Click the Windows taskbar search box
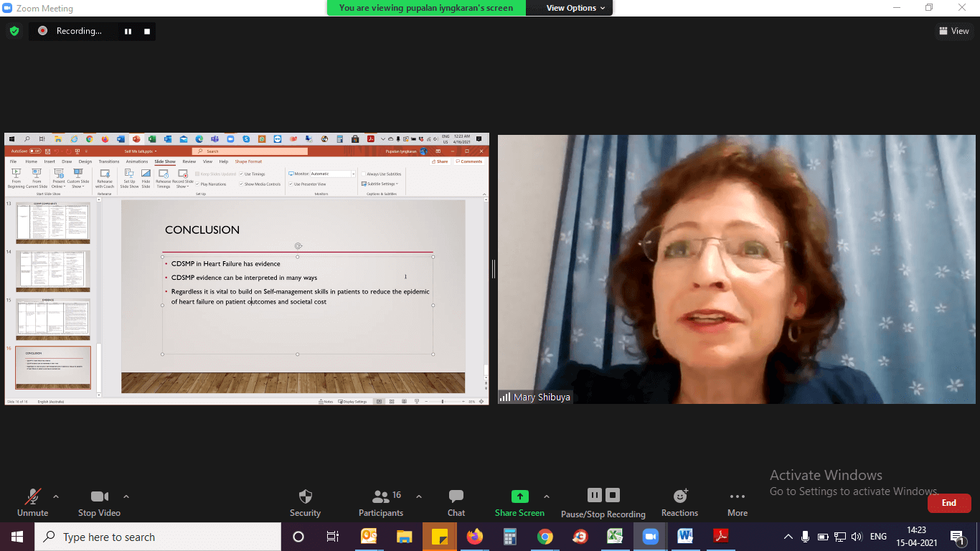Screen dimensions: 980x551 click(x=158, y=537)
